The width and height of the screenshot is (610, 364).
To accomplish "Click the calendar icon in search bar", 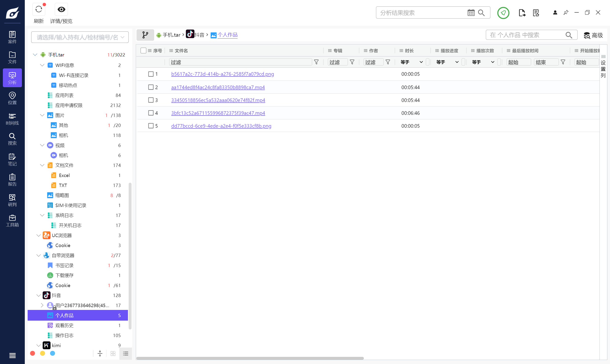I will point(471,13).
